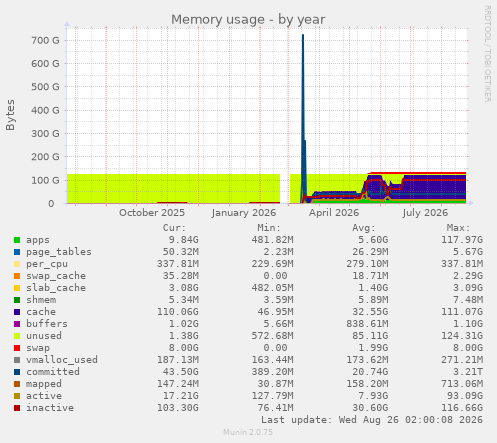Click the committed memory spike peak
Viewport: 497px width, 443px height.
[x=303, y=35]
